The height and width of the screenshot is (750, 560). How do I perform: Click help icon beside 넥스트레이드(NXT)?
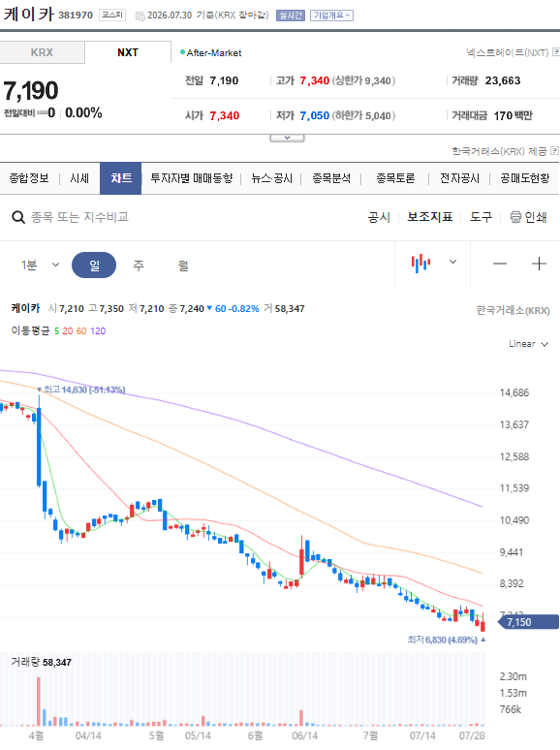[556, 51]
